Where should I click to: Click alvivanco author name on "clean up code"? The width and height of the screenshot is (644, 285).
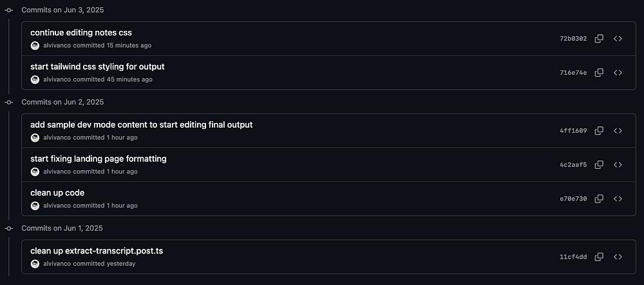tap(57, 206)
